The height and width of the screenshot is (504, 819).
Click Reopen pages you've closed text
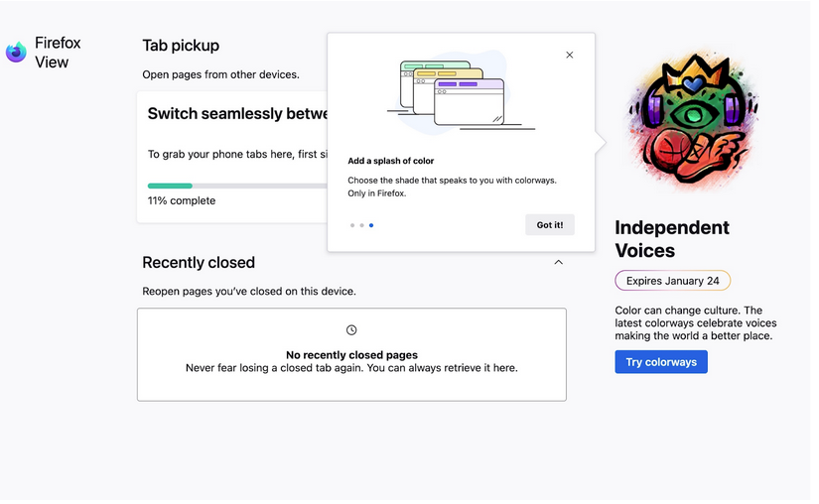pyautogui.click(x=249, y=291)
